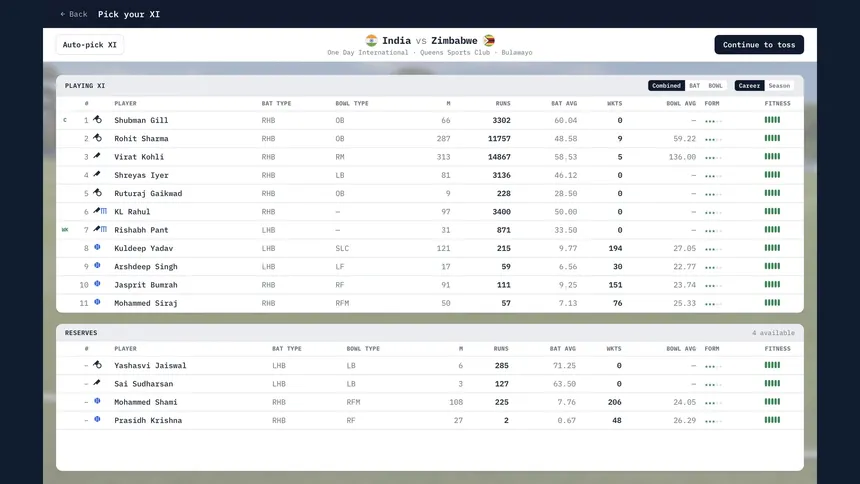The width and height of the screenshot is (860, 484).
Task: Click the India team name
Action: click(396, 41)
